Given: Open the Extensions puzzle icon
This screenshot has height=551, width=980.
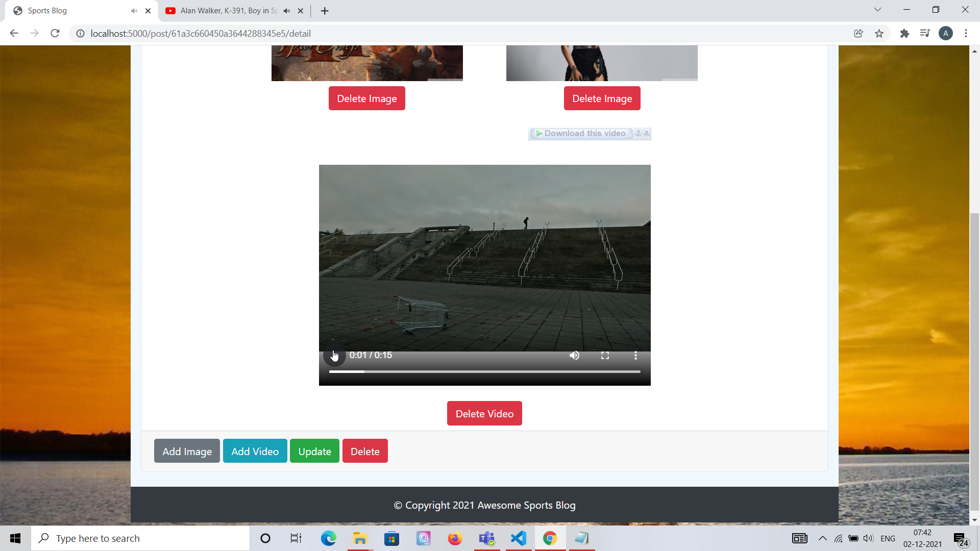Looking at the screenshot, I should 904,34.
